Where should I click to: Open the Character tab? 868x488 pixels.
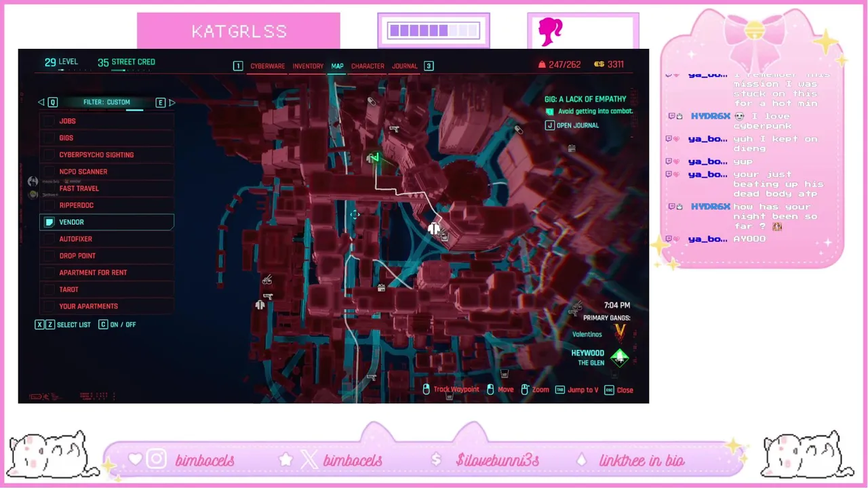tap(368, 66)
